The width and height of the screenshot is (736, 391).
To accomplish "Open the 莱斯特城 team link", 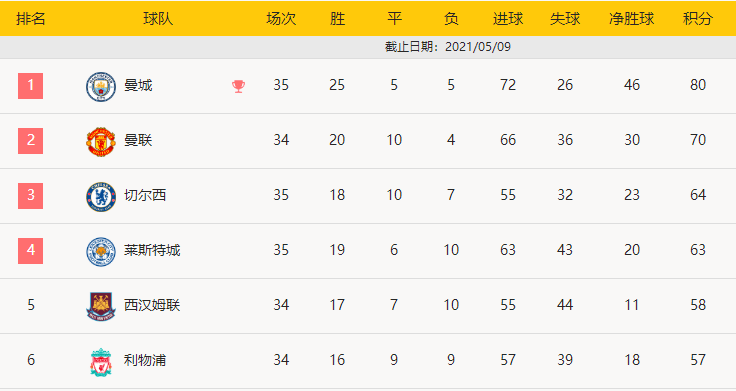I will (152, 250).
